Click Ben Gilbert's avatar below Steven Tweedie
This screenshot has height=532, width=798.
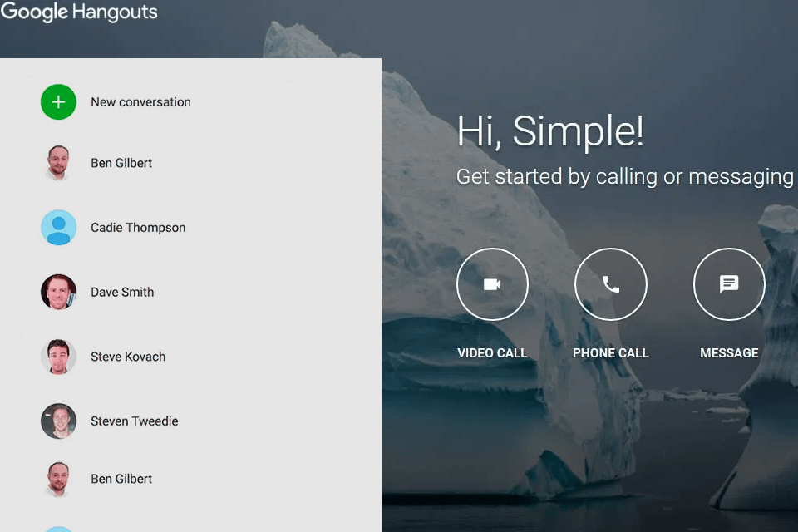coord(58,479)
